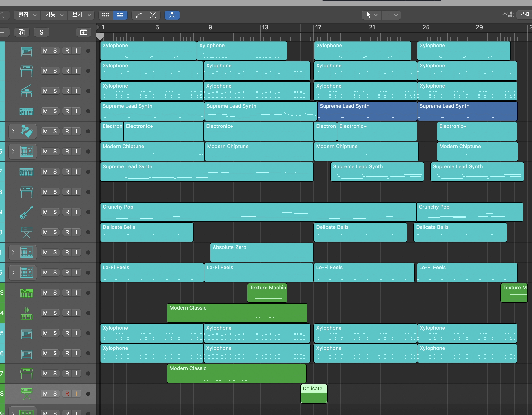Image resolution: width=532 pixels, height=415 pixels.
Task: Open the secondary tool plus dropdown
Action: pyautogui.click(x=392, y=15)
